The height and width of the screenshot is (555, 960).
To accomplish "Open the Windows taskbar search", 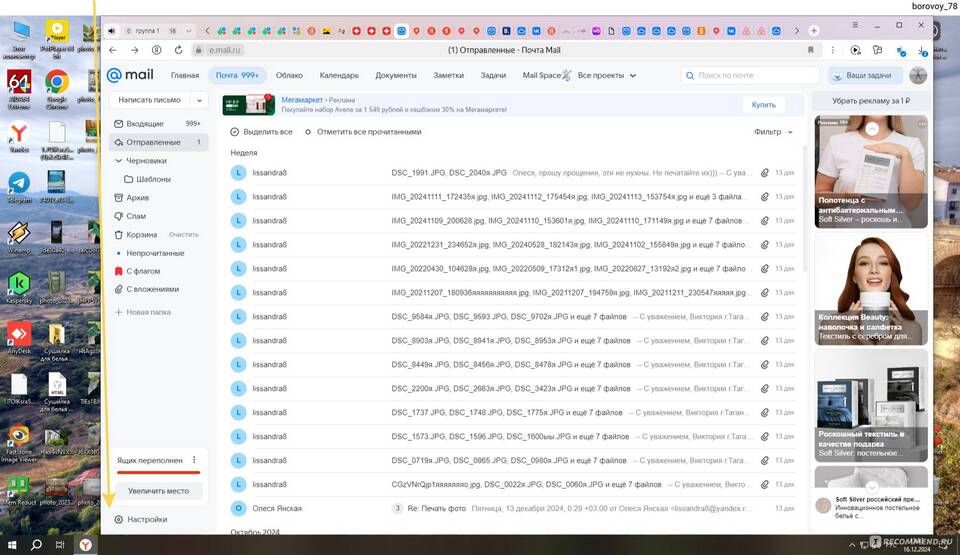I will [36, 545].
